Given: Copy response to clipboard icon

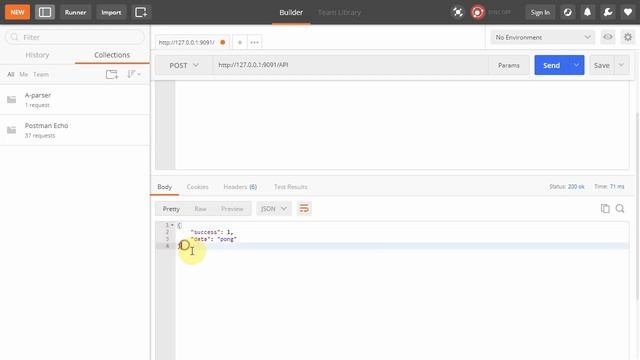Looking at the screenshot, I should coord(605,209).
